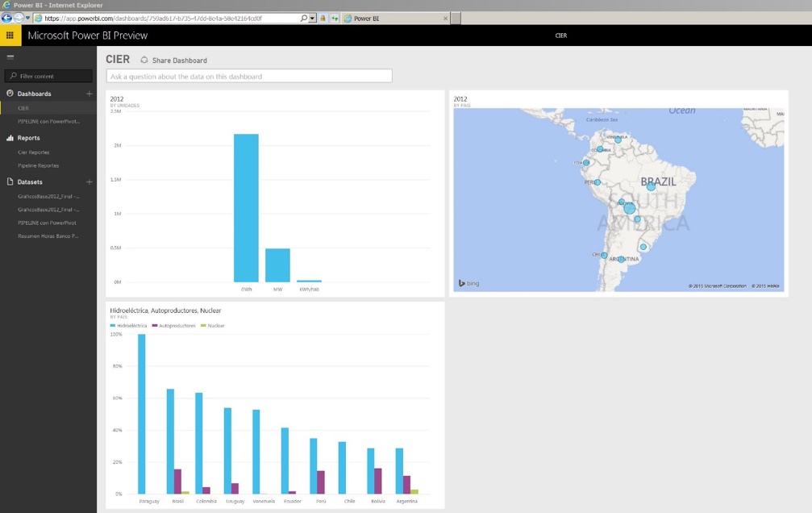
Task: Select CIER in the top black navigation bar
Action: point(561,35)
